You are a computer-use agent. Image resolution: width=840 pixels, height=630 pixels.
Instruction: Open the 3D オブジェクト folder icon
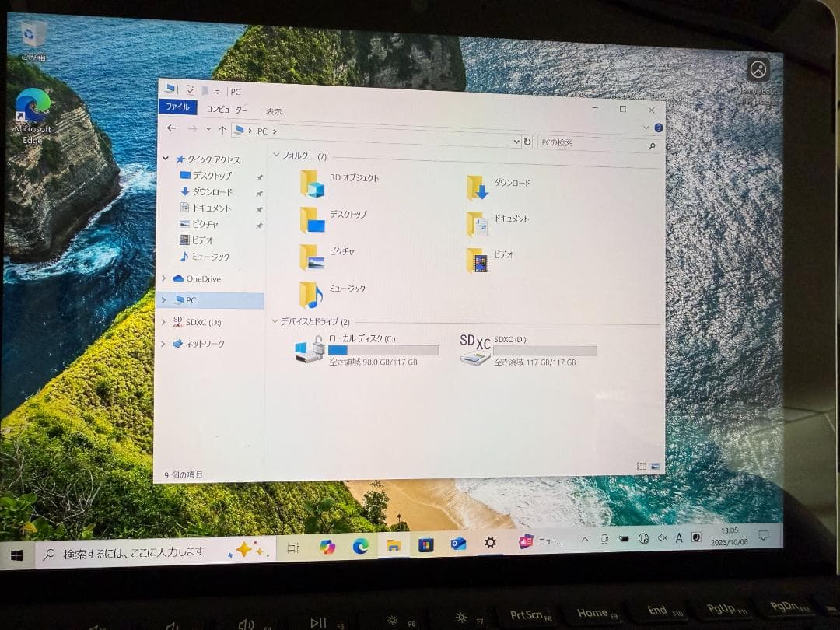tap(312, 184)
